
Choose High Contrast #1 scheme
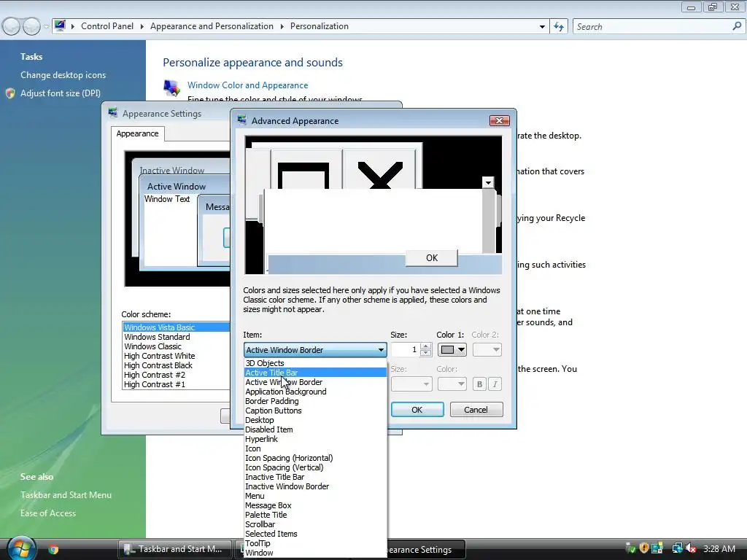(x=177, y=384)
